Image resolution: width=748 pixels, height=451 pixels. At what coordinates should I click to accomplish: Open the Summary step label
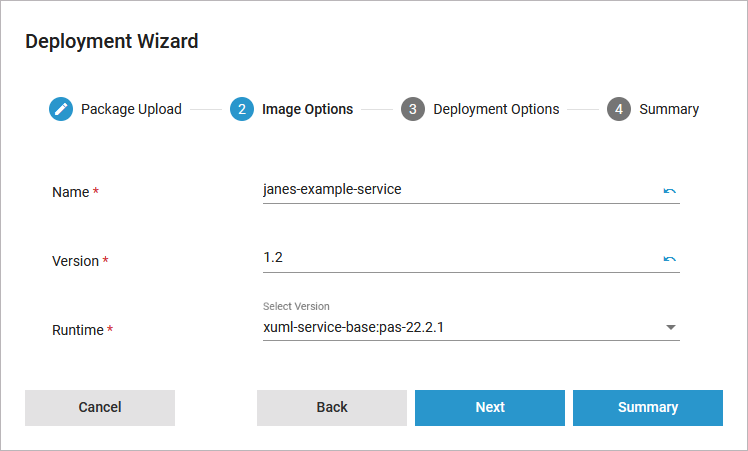point(669,109)
